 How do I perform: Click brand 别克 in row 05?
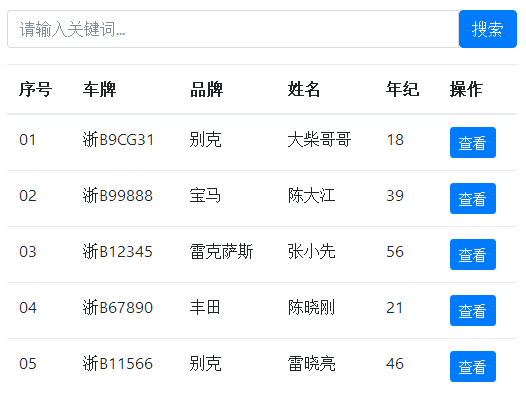205,364
